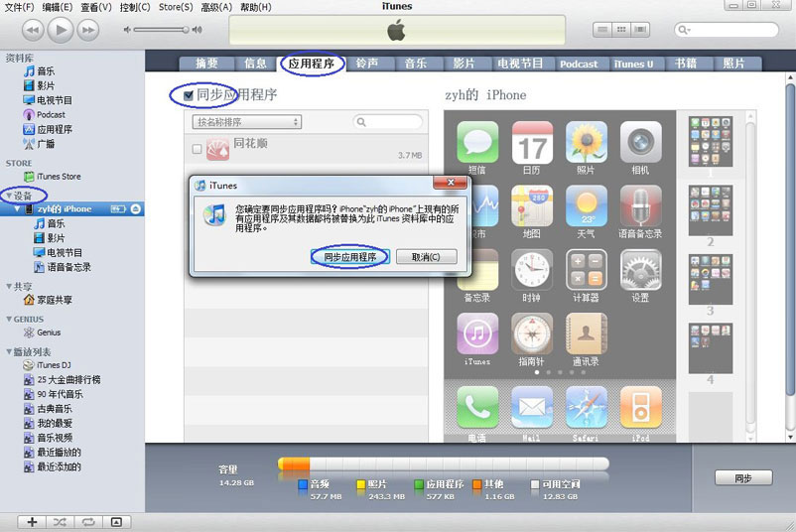
Task: Click the 同步 button at bottom right
Action: [743, 478]
